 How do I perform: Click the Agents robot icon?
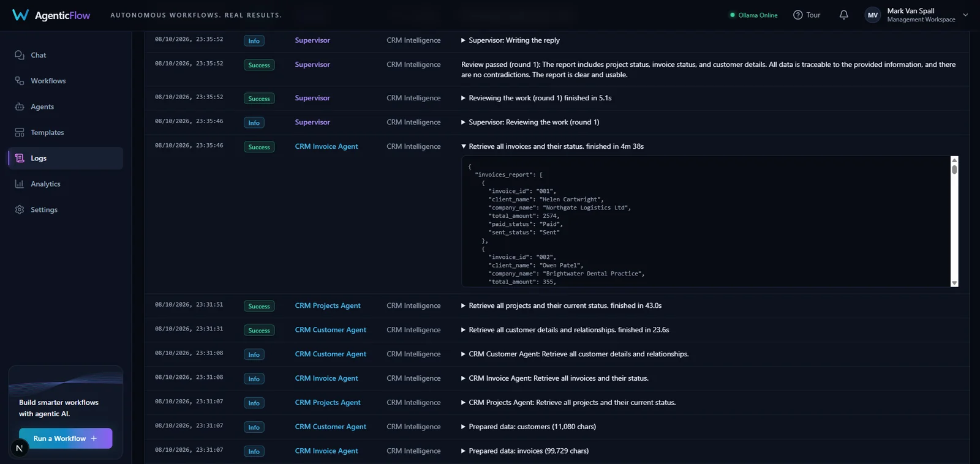(x=20, y=107)
